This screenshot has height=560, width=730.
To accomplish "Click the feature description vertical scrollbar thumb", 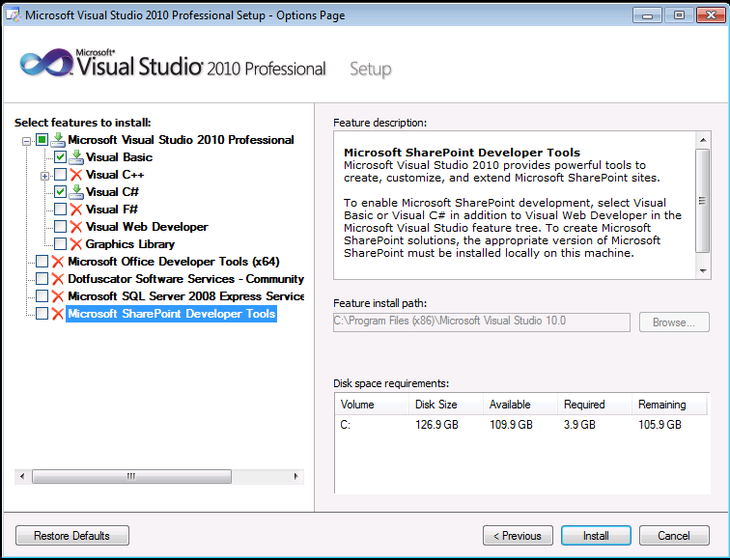I will coord(703,201).
